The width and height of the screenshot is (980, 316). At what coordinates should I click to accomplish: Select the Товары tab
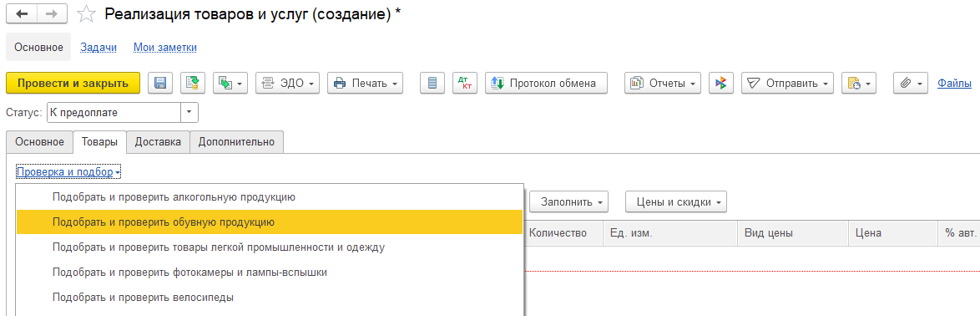[99, 141]
